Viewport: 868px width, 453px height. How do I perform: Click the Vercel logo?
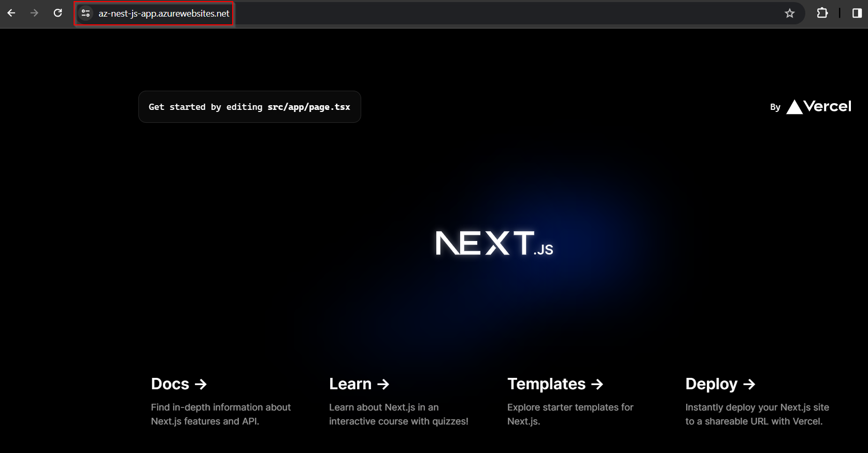(x=819, y=107)
